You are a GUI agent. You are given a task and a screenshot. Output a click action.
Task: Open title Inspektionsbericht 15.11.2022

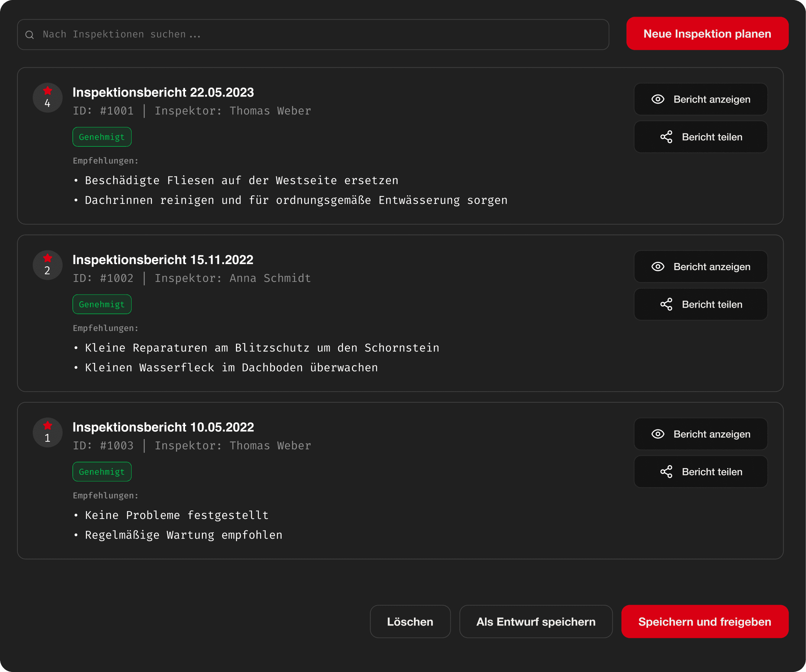(x=163, y=260)
